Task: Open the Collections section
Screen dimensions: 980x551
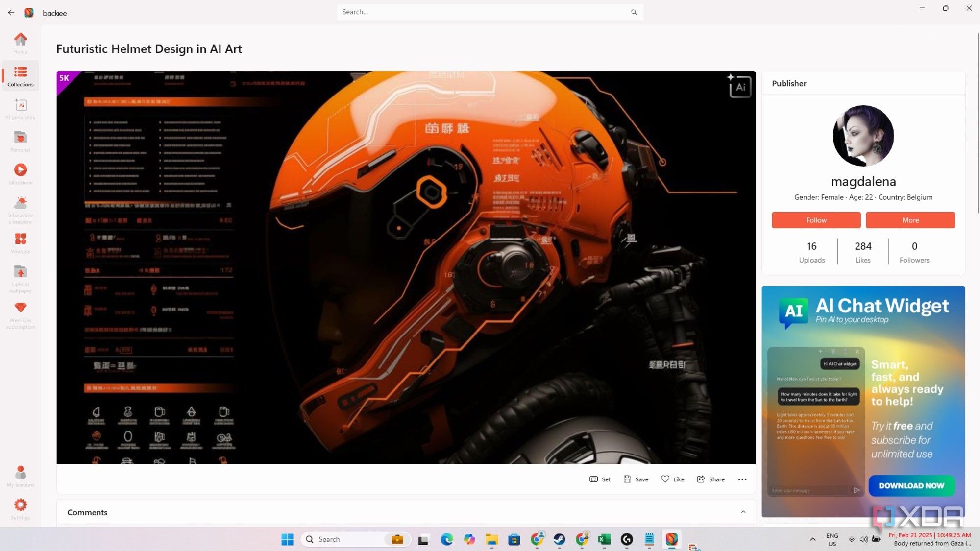Action: pyautogui.click(x=20, y=76)
